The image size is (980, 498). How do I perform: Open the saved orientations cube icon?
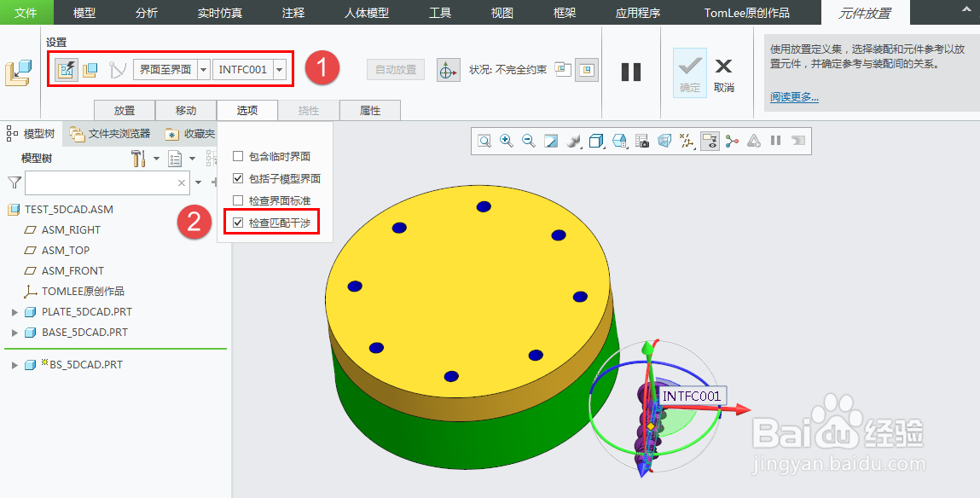pyautogui.click(x=596, y=141)
